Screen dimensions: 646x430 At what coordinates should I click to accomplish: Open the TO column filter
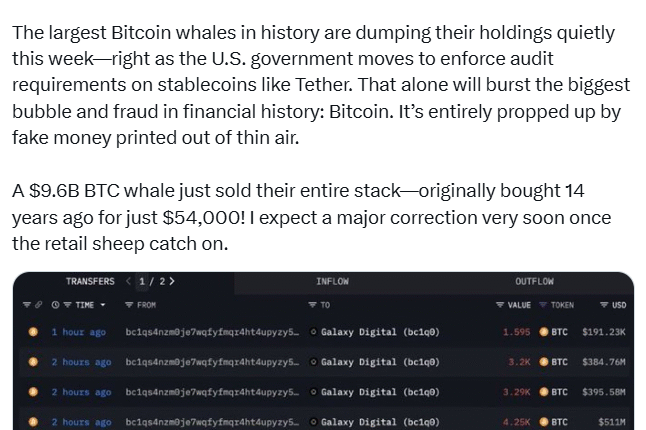point(313,305)
